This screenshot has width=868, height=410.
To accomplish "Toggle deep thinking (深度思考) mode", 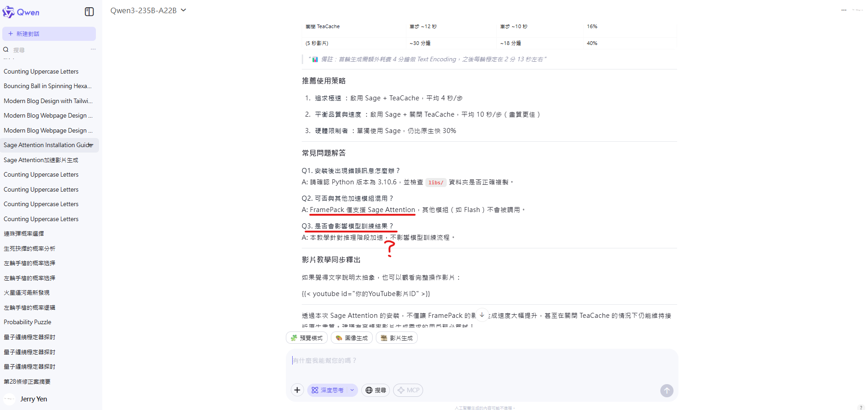I will point(328,390).
